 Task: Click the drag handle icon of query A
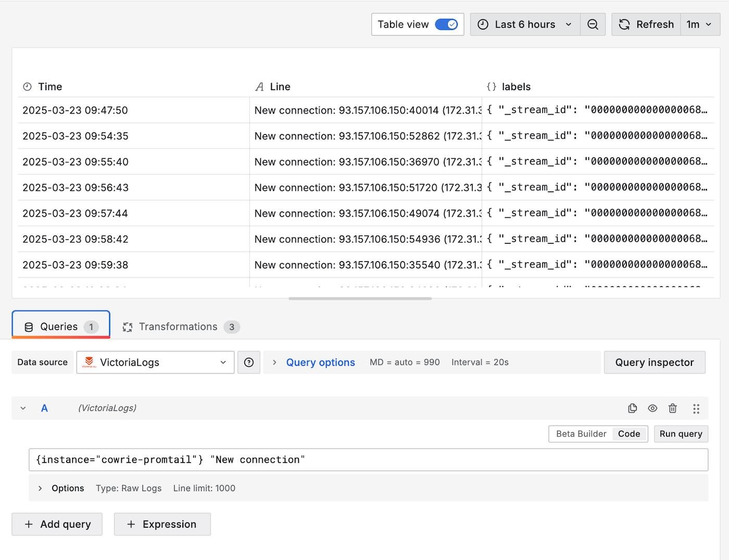coord(696,408)
